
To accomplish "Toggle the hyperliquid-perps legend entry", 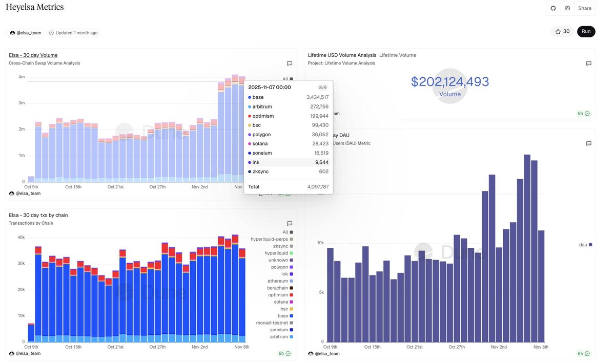I will coord(269,239).
